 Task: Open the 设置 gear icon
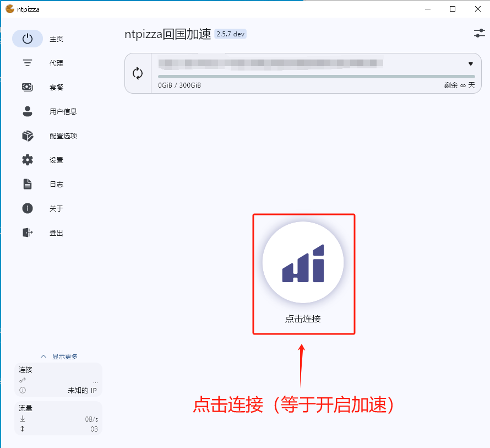point(28,160)
